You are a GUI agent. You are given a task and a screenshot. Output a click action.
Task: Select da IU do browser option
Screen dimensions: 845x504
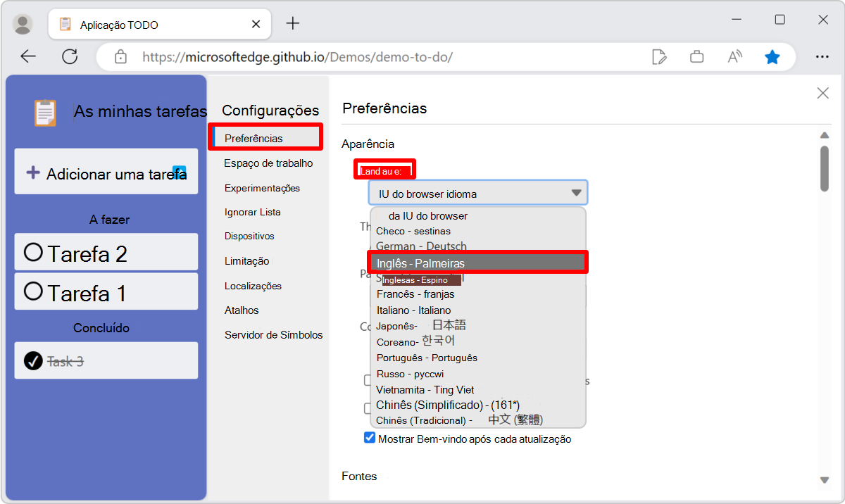click(x=477, y=215)
